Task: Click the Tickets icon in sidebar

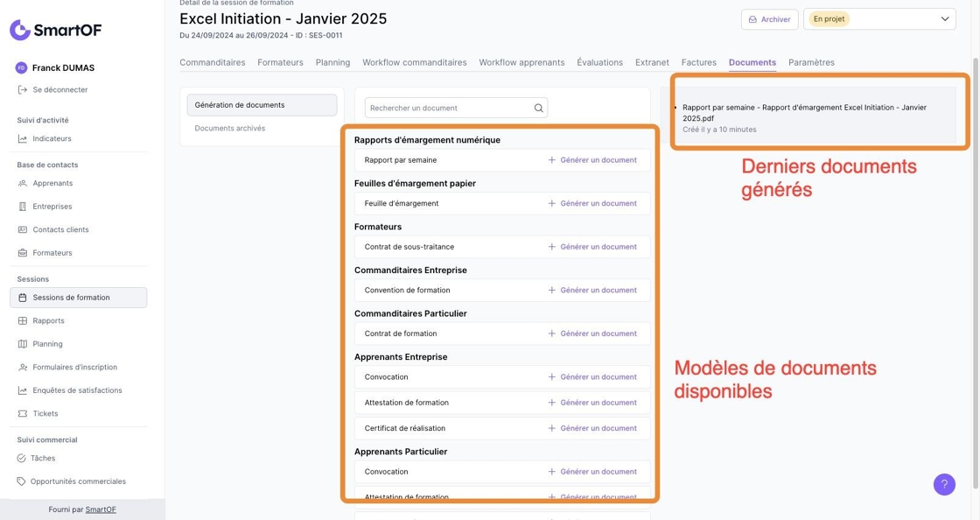Action: pos(23,414)
